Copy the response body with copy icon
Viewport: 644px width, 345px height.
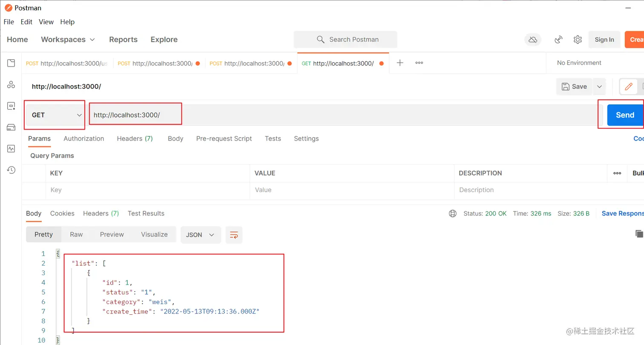click(639, 233)
